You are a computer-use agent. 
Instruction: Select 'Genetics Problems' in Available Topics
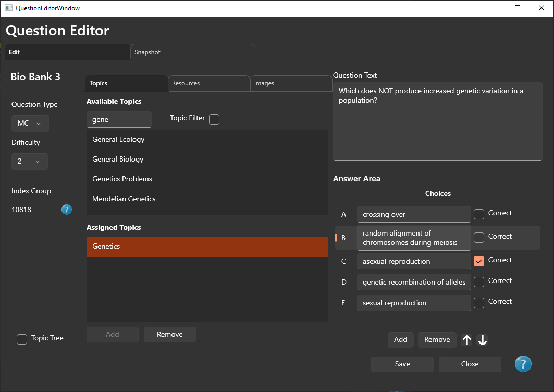click(x=207, y=179)
